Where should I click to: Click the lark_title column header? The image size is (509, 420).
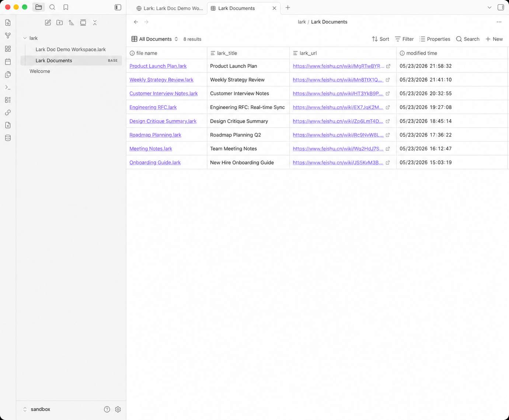(x=248, y=53)
